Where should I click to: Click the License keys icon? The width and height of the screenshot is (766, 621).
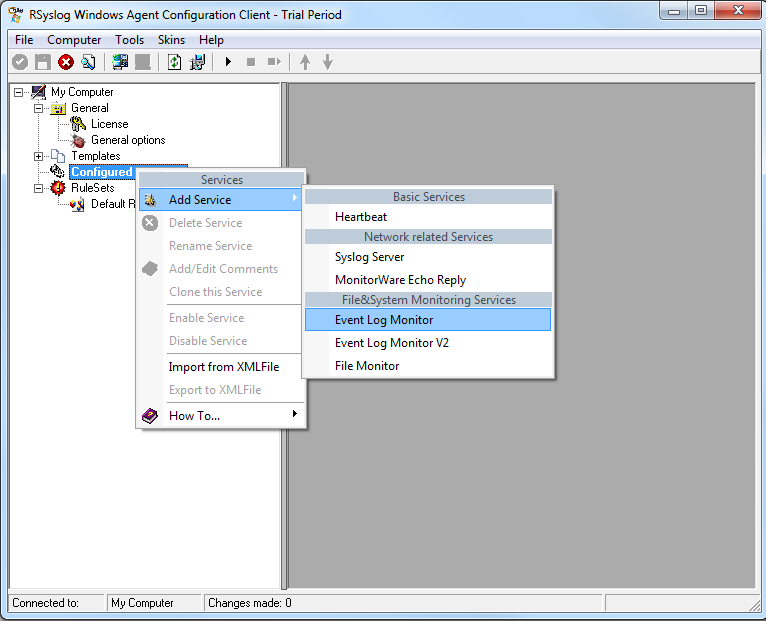click(x=78, y=124)
